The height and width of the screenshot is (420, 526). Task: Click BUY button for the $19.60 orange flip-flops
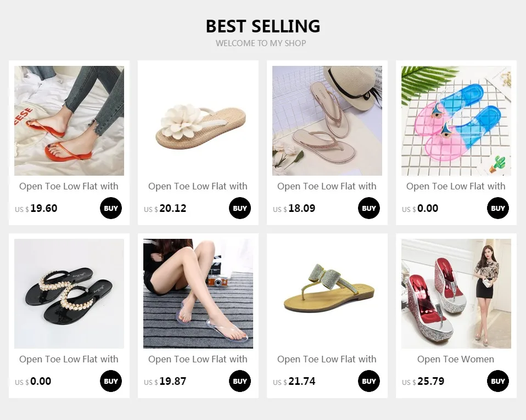coord(111,208)
